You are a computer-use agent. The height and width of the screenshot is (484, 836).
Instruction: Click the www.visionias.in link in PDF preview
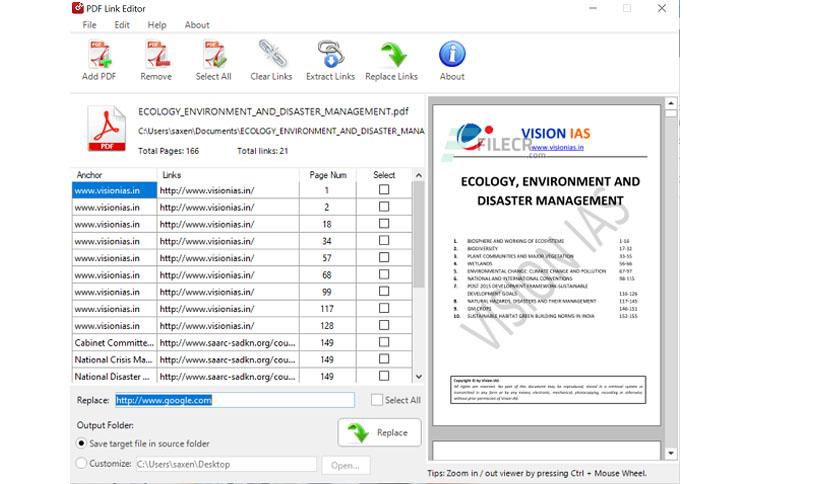tap(557, 147)
